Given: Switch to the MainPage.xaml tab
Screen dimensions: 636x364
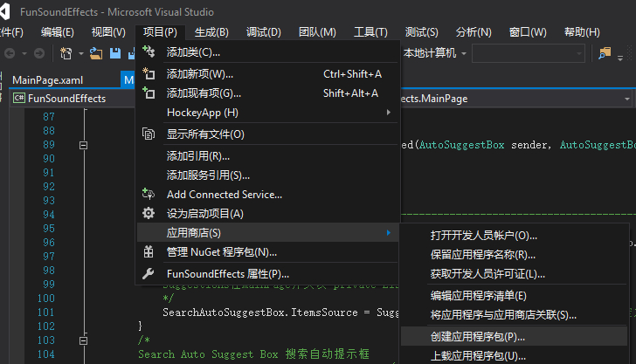Looking at the screenshot, I should (47, 79).
